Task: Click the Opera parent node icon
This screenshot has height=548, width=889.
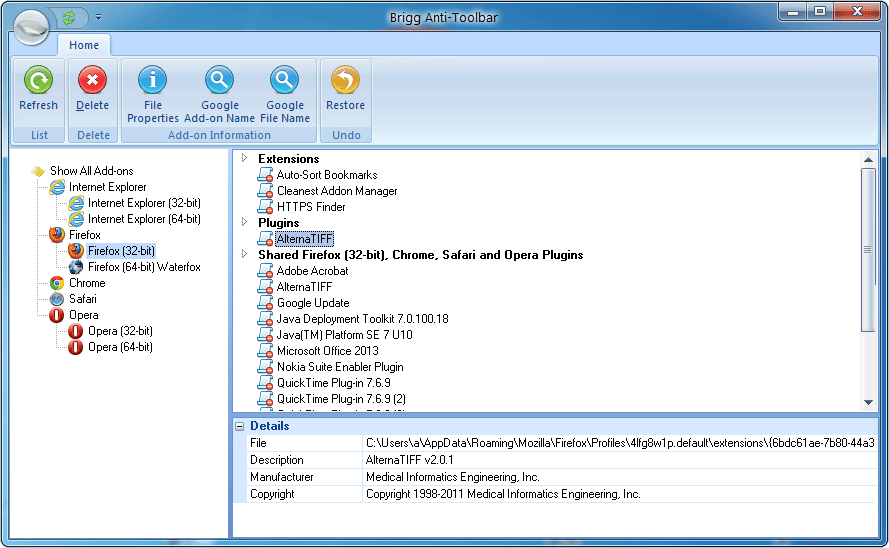Action: pos(57,315)
